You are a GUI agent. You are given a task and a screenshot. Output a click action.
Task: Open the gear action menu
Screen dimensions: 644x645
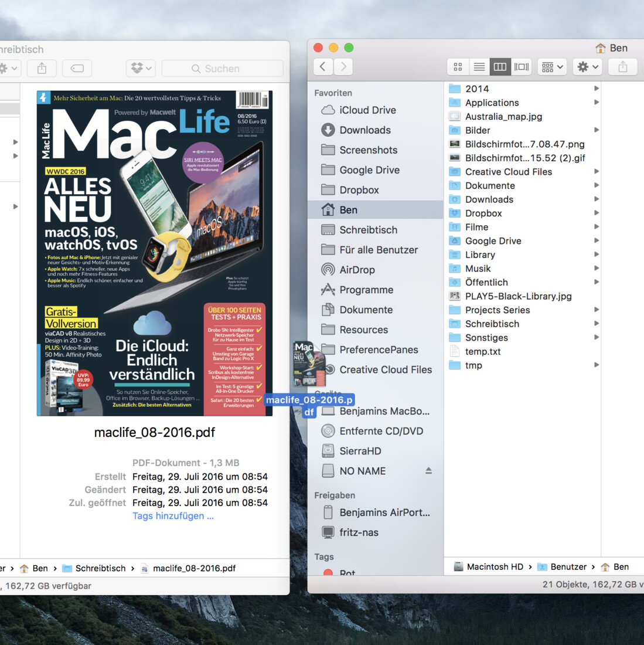[x=588, y=67]
